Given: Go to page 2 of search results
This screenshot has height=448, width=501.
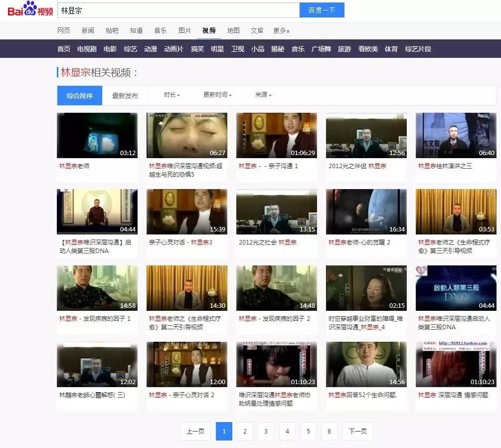Looking at the screenshot, I should pyautogui.click(x=245, y=431).
